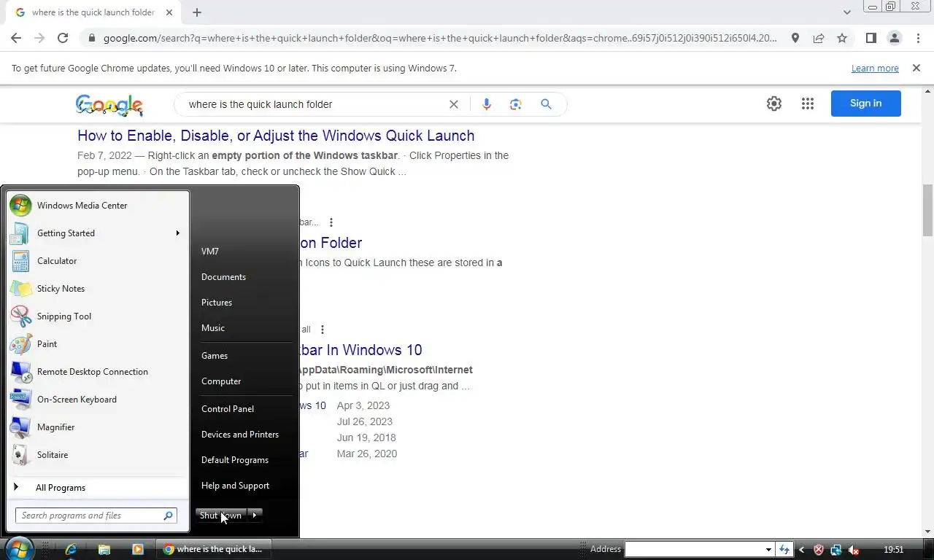934x560 pixels.
Task: Launch the Snipping Tool
Action: click(96, 316)
